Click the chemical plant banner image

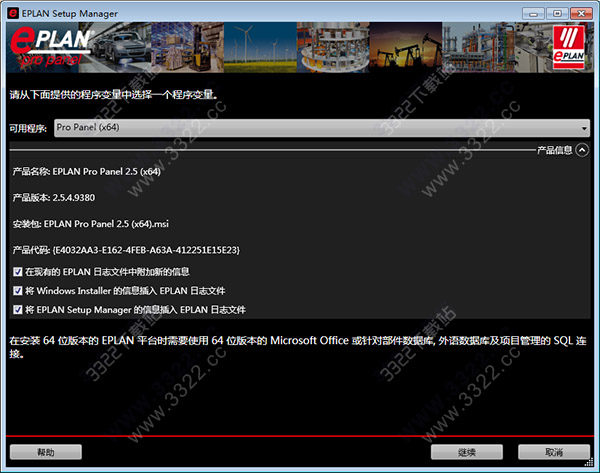tap(478, 47)
